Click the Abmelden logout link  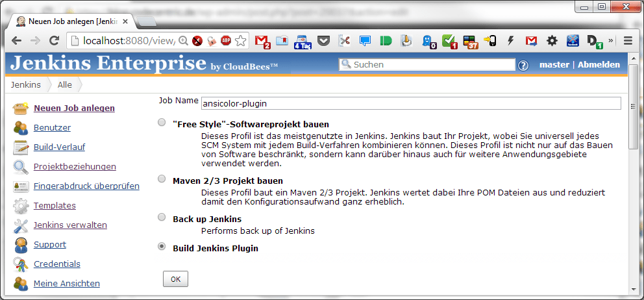tap(599, 64)
